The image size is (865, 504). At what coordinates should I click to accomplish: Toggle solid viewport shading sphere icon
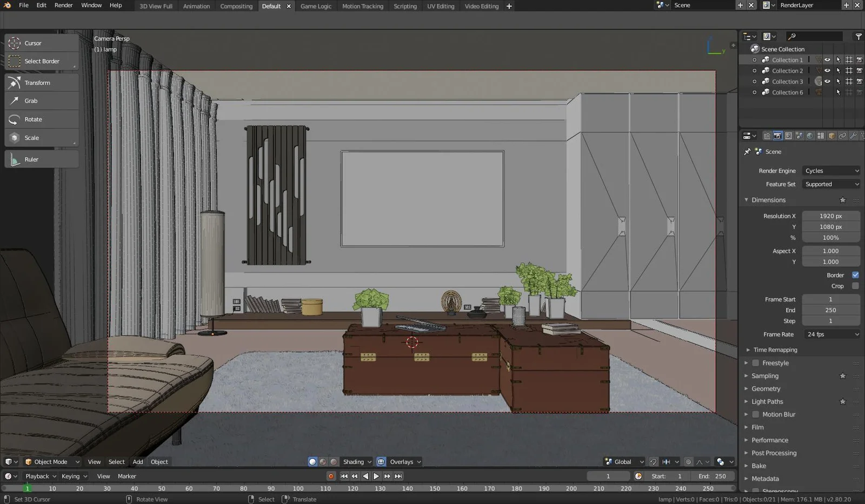(312, 461)
